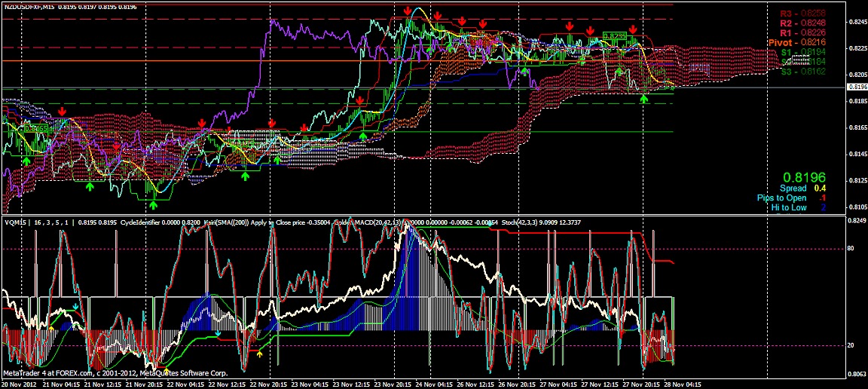Select the S3 support level label
The width and height of the screenshot is (868, 389).
click(x=802, y=72)
